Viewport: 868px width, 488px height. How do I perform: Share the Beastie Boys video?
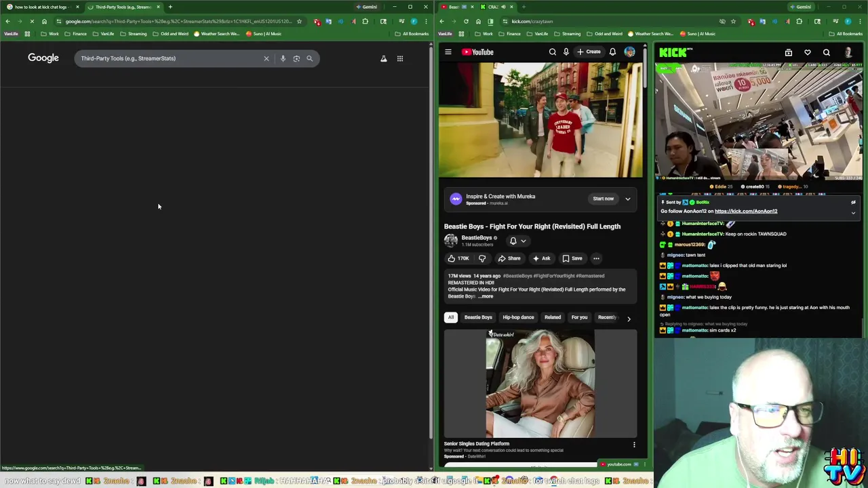509,258
